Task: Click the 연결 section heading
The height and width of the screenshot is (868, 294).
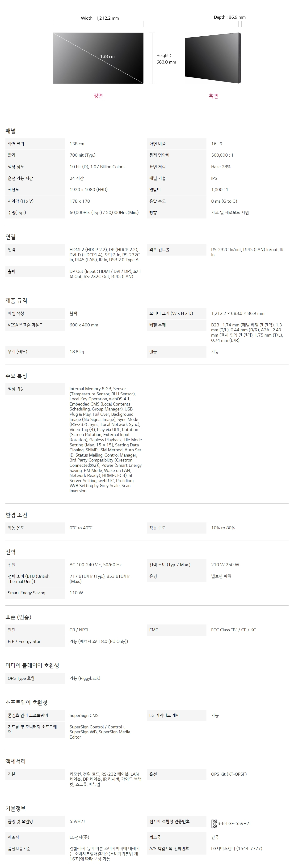Action: 10,237
